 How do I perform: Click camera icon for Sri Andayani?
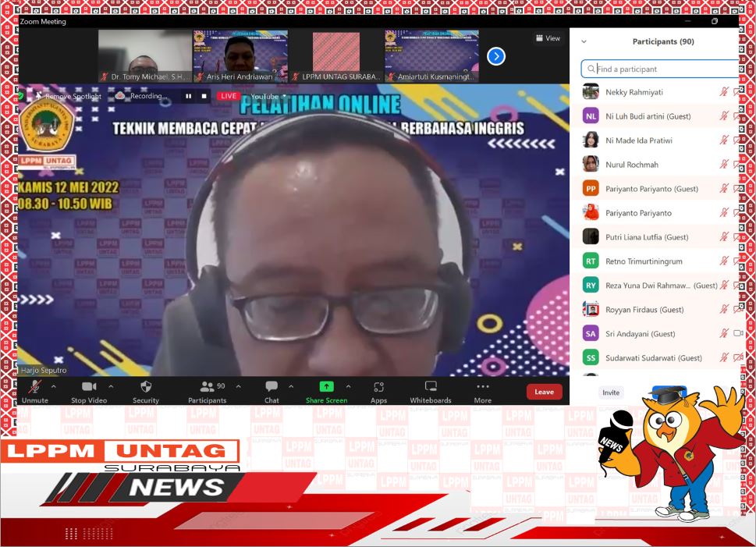pyautogui.click(x=738, y=333)
